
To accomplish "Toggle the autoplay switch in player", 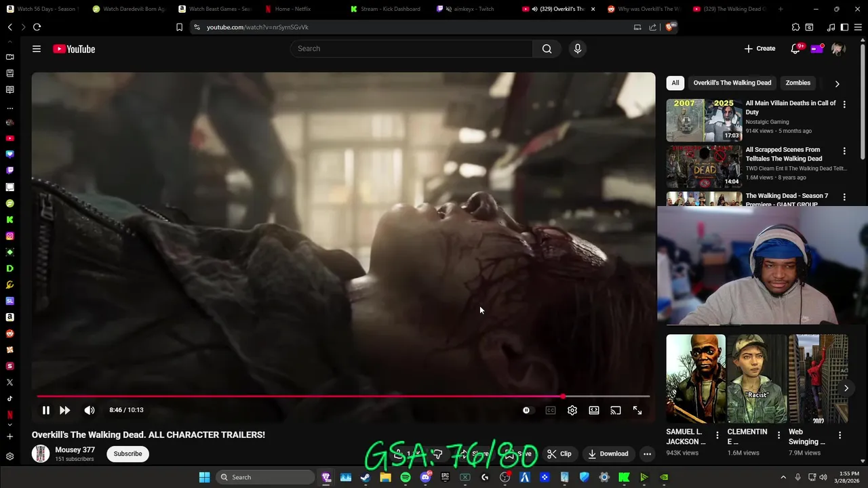I will point(526,410).
